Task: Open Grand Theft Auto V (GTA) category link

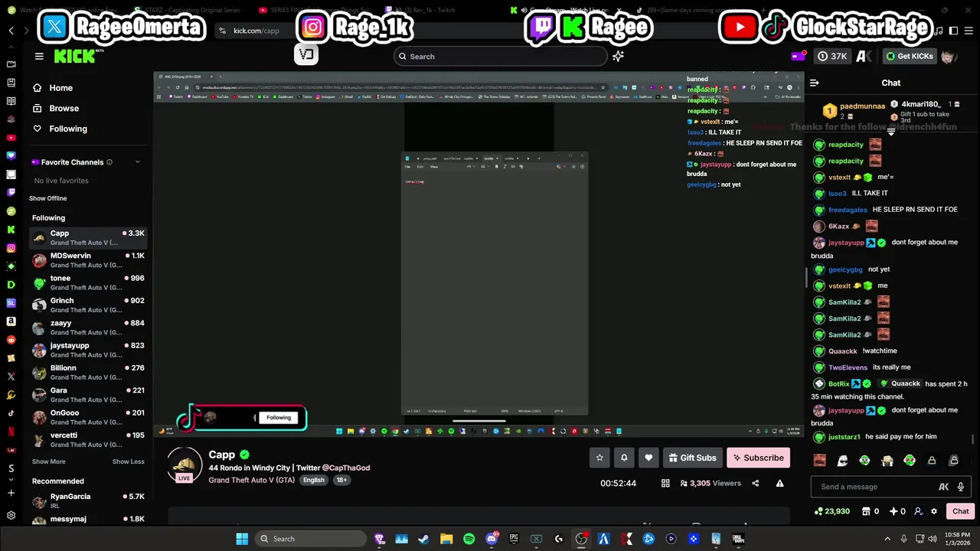Action: tap(251, 480)
